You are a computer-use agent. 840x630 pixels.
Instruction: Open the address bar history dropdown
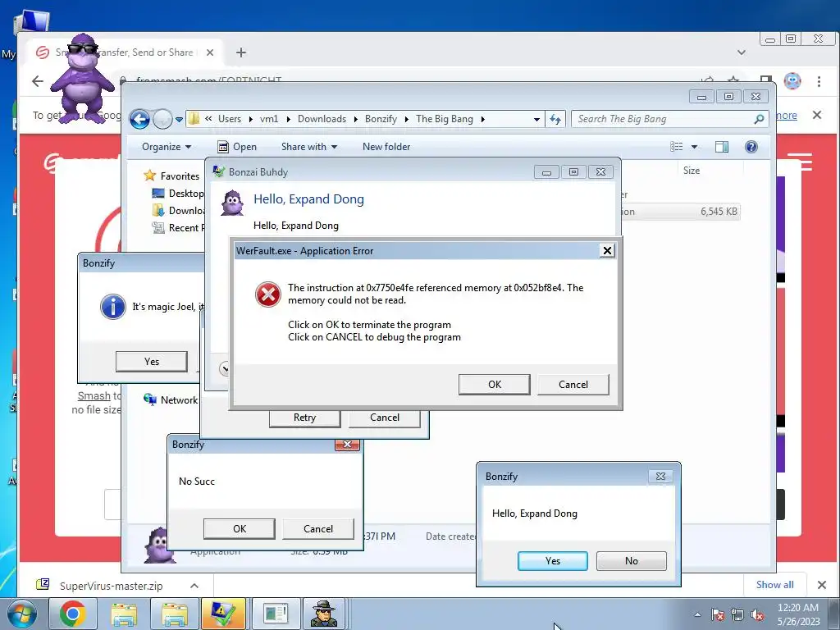tap(536, 120)
